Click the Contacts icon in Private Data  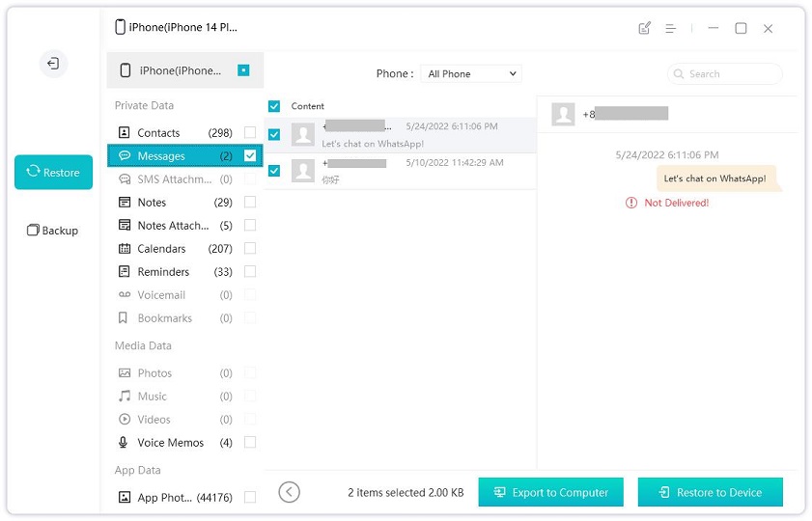click(x=124, y=133)
